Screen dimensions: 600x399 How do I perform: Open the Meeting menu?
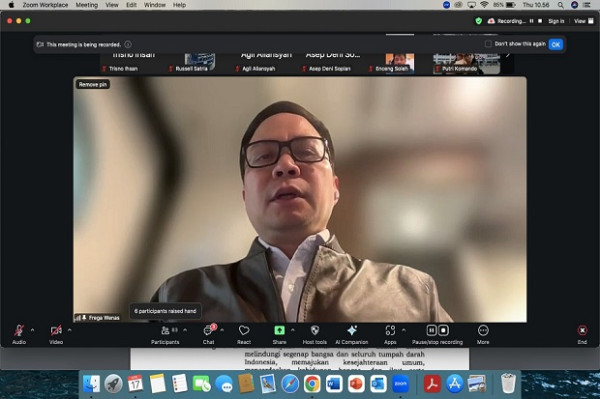pyautogui.click(x=86, y=5)
